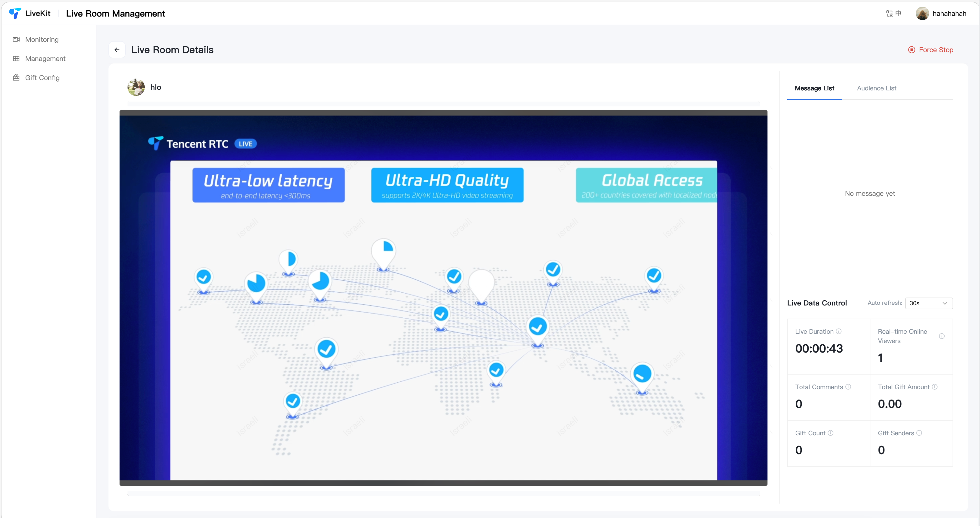
Task: Click the Live Duration info icon
Action: click(839, 331)
